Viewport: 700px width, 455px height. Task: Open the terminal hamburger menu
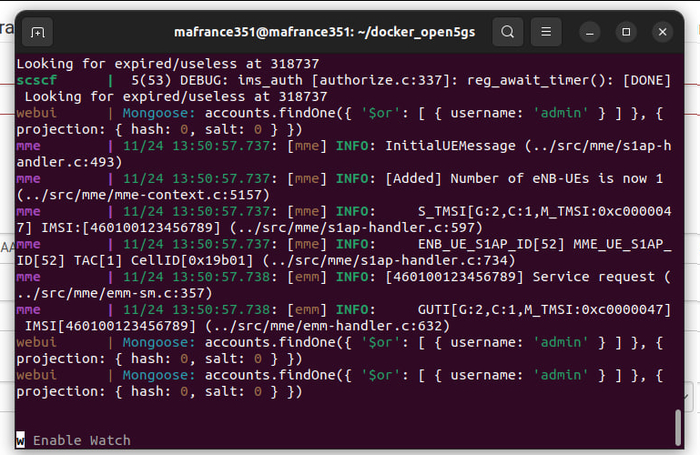(x=545, y=32)
